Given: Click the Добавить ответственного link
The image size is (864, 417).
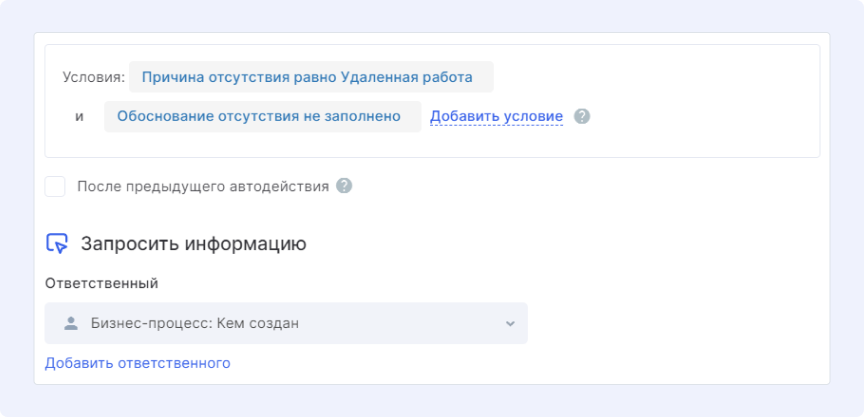Looking at the screenshot, I should pyautogui.click(x=138, y=363).
